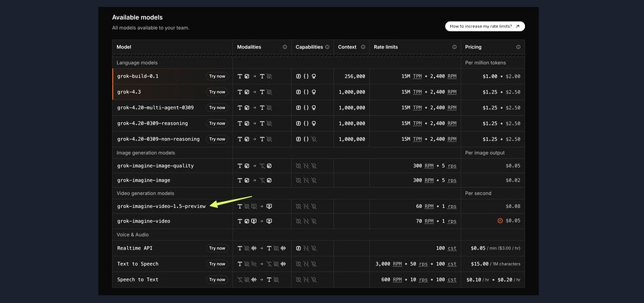This screenshot has height=303, width=644.
Task: Click the Capabilities column info icon
Action: point(327,47)
